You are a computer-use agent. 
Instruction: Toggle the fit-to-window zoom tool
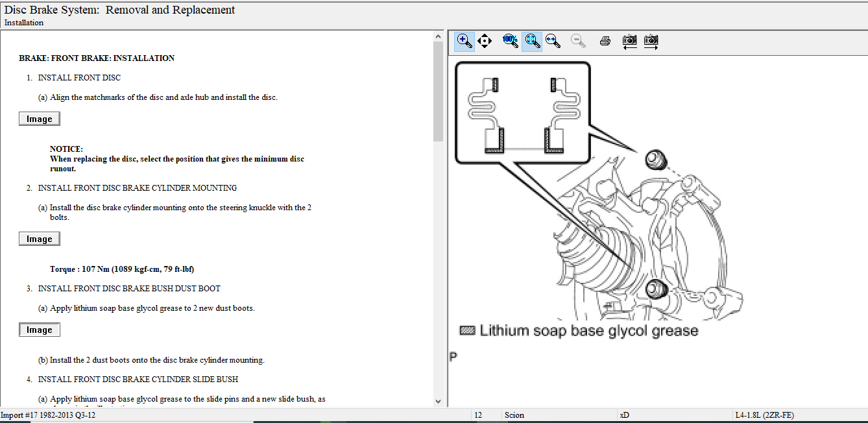(x=533, y=42)
